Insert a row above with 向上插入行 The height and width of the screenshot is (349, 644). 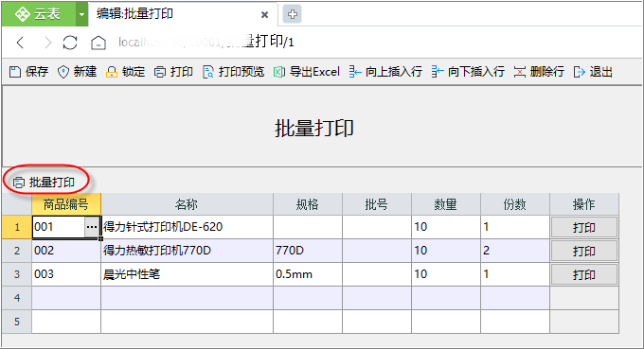pyautogui.click(x=385, y=72)
